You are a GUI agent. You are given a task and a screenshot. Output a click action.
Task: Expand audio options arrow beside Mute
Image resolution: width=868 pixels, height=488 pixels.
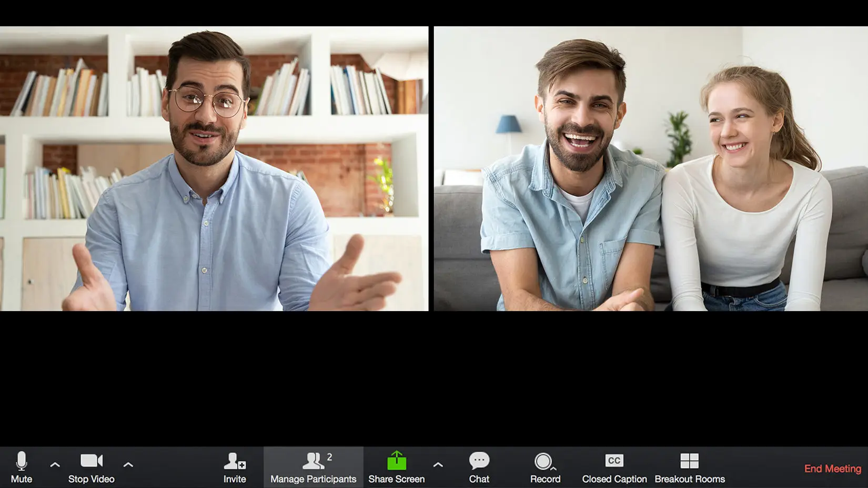pos(55,465)
